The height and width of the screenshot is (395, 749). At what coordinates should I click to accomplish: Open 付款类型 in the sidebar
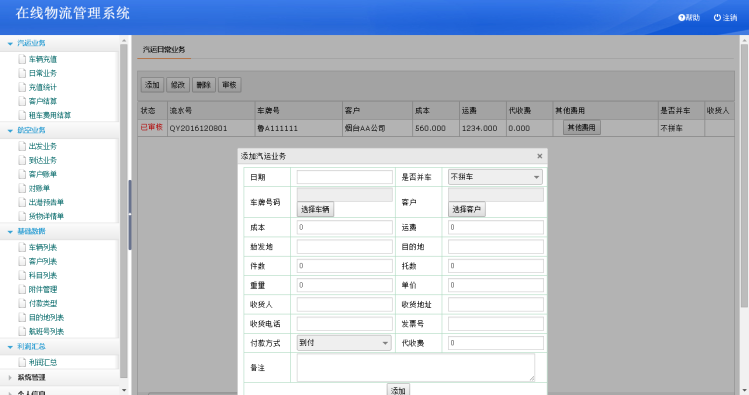tap(43, 303)
